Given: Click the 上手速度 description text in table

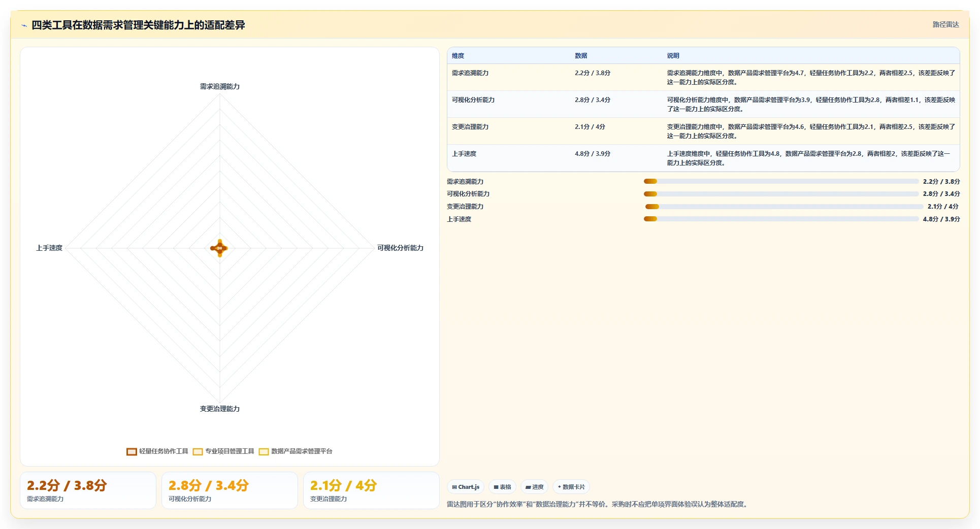Looking at the screenshot, I should point(808,158).
